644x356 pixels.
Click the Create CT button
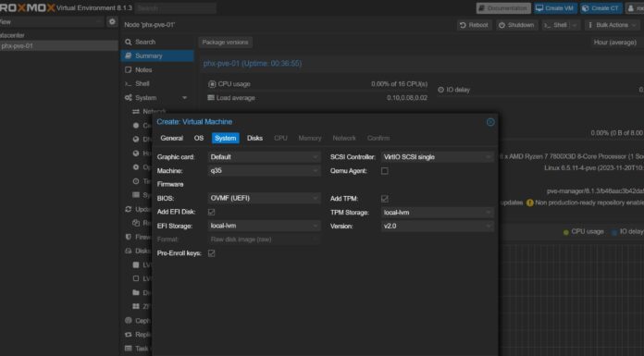(601, 8)
